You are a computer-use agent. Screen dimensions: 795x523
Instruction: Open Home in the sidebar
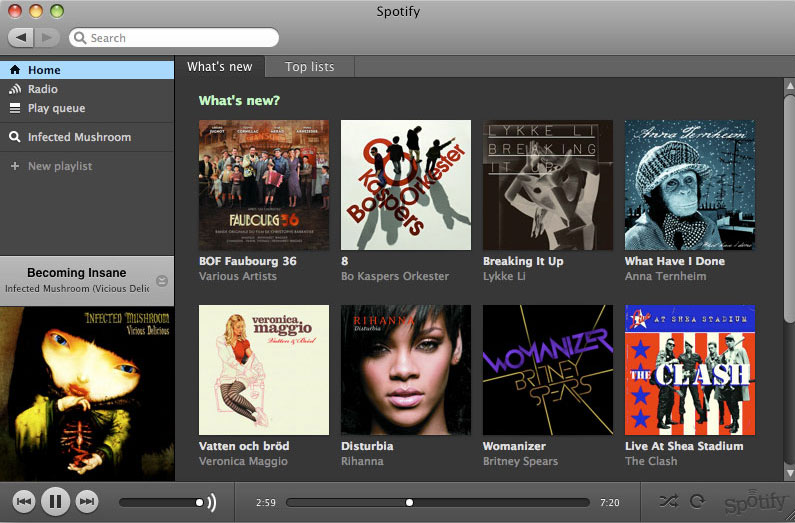coord(87,69)
